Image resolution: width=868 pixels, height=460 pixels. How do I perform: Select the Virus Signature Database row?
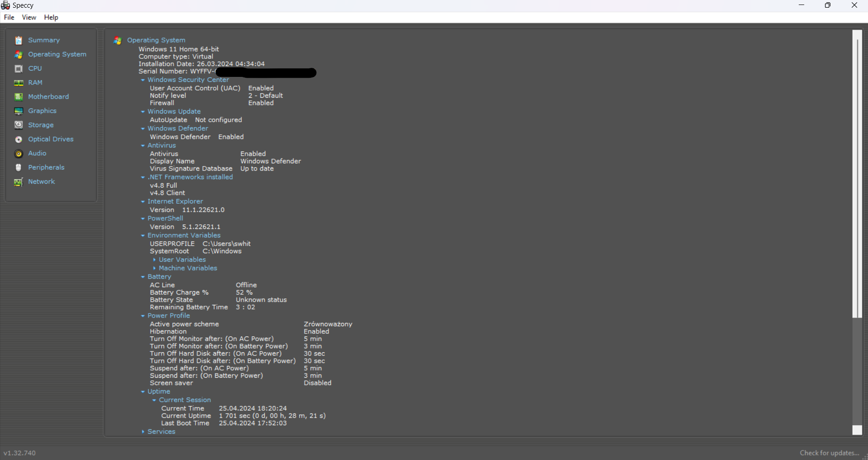tap(212, 169)
